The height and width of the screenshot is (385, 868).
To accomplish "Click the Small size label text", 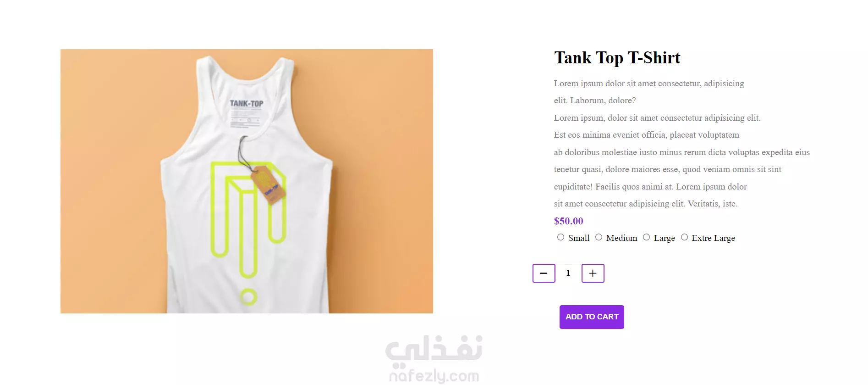I will click(579, 238).
